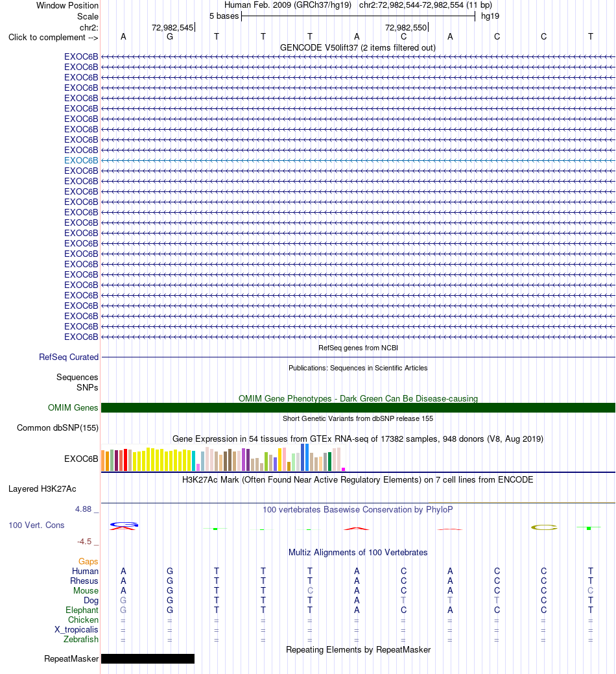Open the GENCODE V50lift37 track title
Screen dimensions: 616x674
pyautogui.click(x=357, y=48)
